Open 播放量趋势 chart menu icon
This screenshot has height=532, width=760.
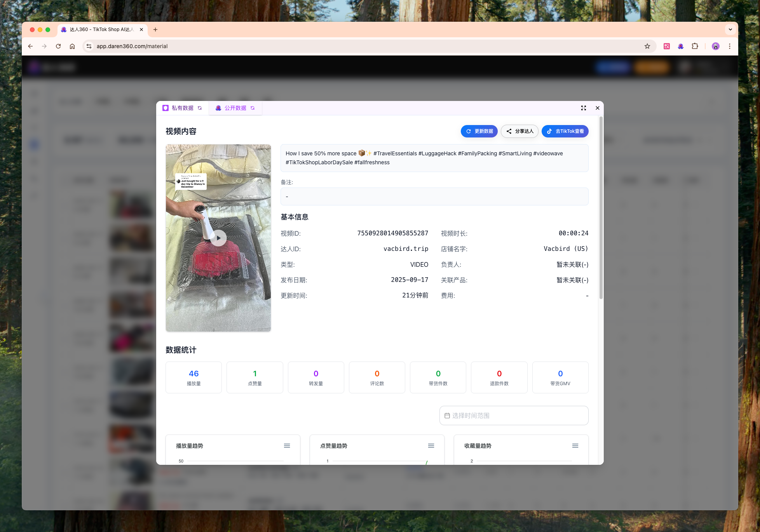point(287,446)
